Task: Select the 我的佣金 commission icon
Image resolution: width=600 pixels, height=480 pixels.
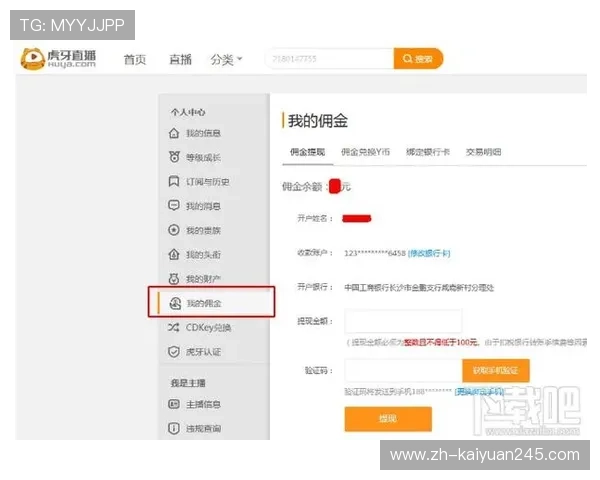Action: [175, 303]
